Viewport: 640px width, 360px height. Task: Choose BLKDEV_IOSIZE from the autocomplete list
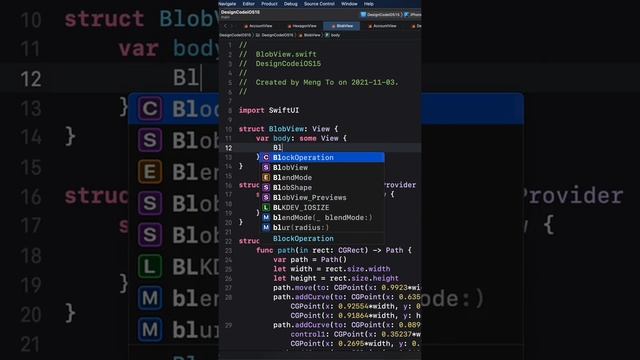(322, 208)
